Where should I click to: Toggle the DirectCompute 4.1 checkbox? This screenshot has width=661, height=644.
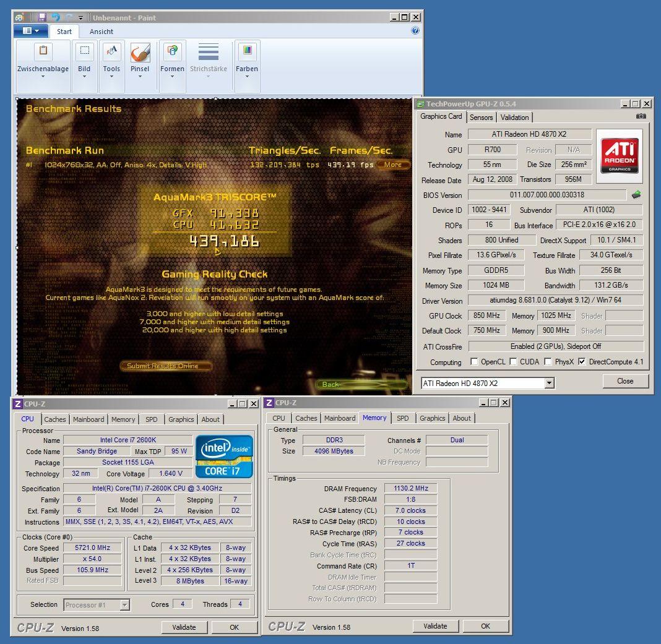click(x=582, y=362)
